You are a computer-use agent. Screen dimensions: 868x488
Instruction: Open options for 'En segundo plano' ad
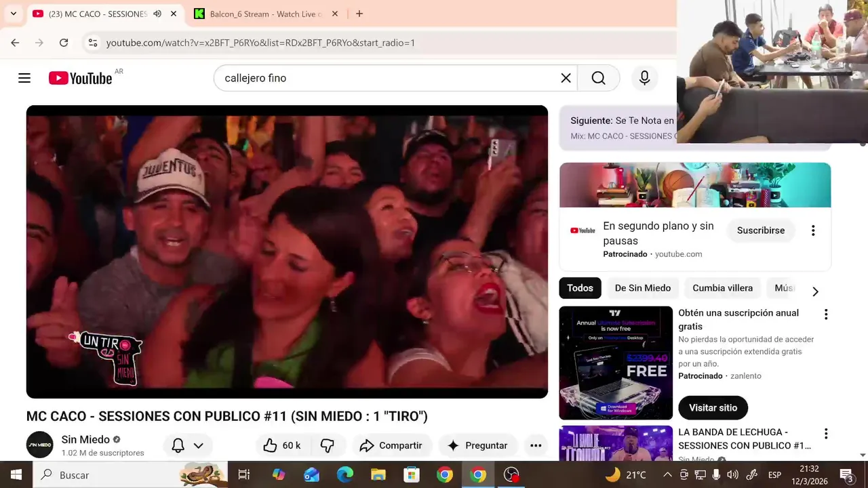pyautogui.click(x=813, y=230)
